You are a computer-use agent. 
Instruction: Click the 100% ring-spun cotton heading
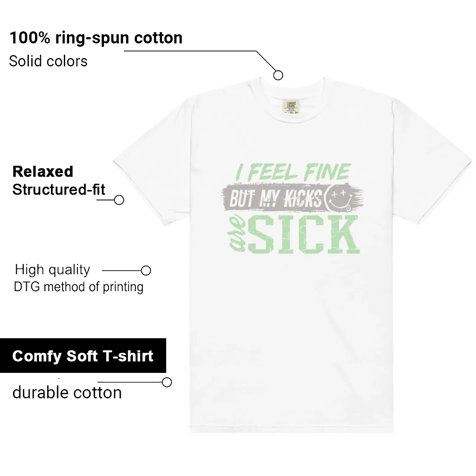coord(96,38)
